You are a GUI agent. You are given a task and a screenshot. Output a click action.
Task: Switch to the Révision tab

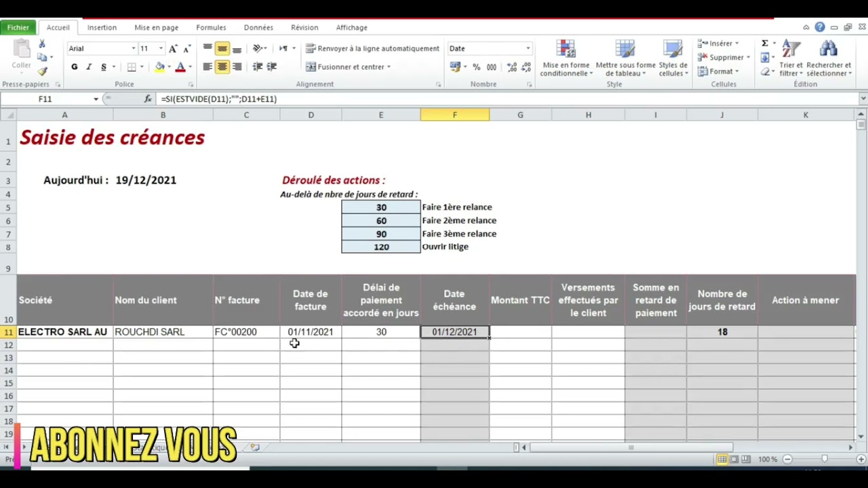point(304,28)
